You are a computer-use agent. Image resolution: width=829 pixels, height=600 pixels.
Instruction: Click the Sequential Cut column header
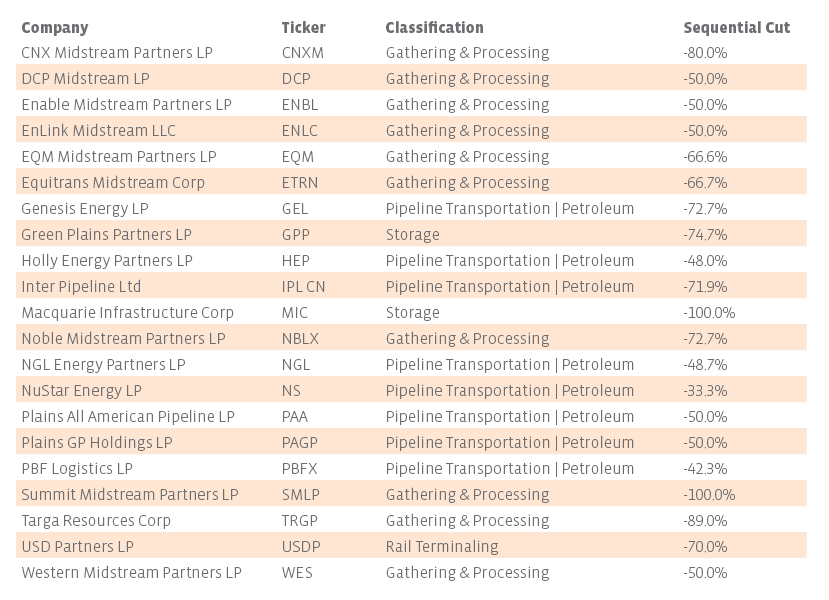736,28
